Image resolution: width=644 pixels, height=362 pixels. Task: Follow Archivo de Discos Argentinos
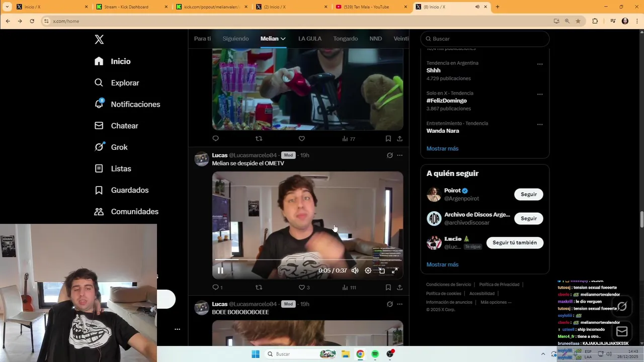(x=528, y=219)
